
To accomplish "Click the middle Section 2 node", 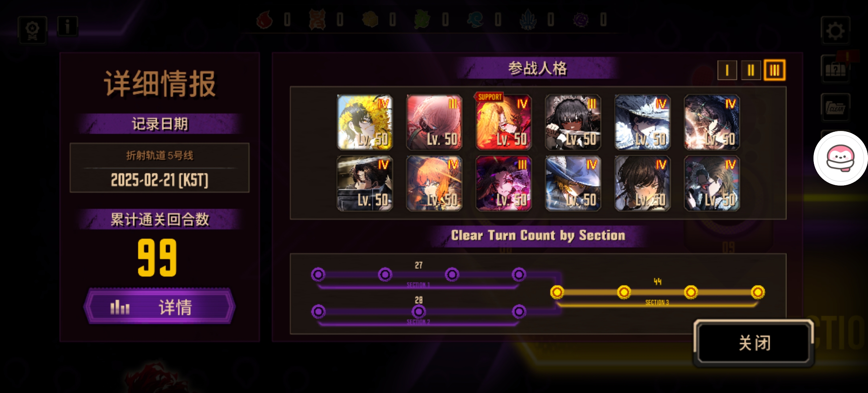I will tap(418, 311).
